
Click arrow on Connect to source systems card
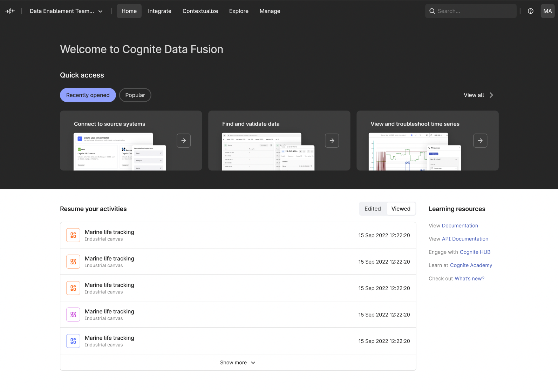click(x=184, y=141)
